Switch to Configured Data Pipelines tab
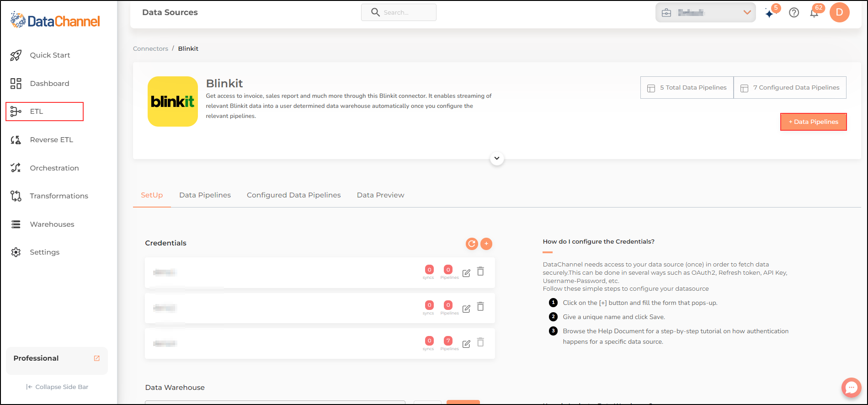Image resolution: width=868 pixels, height=405 pixels. [x=294, y=195]
